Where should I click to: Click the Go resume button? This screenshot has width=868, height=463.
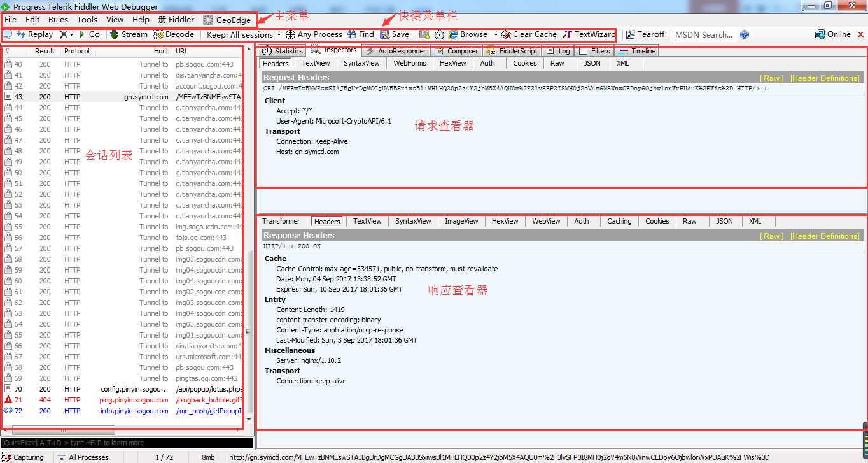point(90,34)
